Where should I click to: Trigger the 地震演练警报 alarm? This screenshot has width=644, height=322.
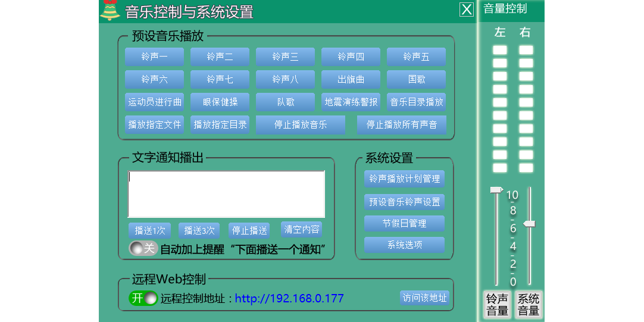[351, 102]
